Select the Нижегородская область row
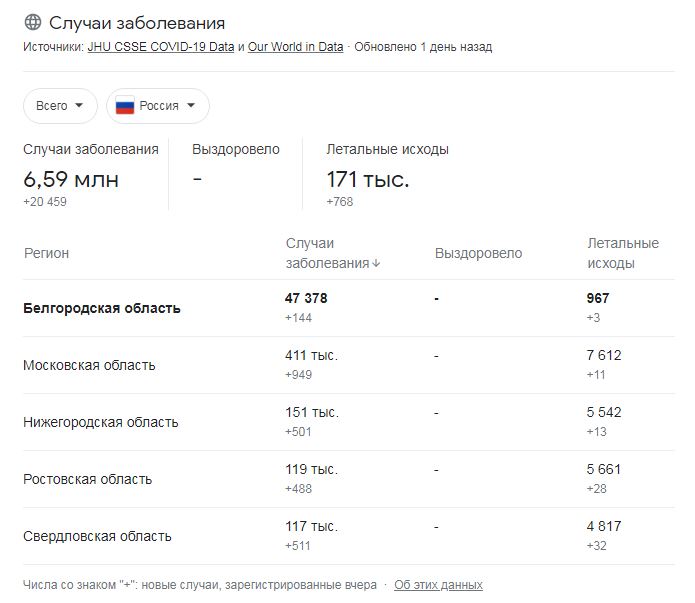This screenshot has height=603, width=695. [349, 422]
